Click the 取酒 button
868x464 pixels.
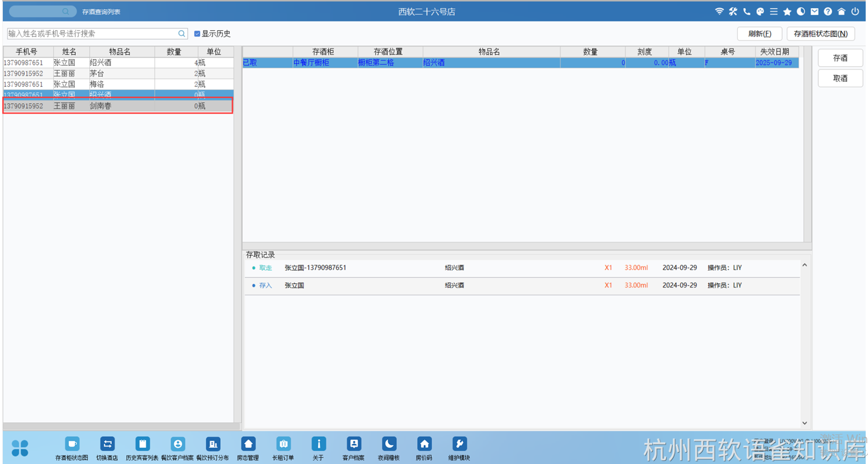coord(840,78)
